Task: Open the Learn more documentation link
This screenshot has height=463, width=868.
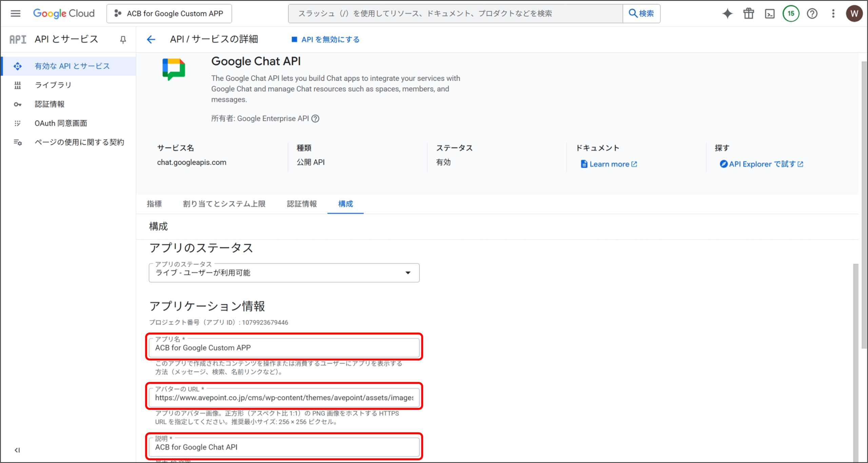Action: click(609, 164)
